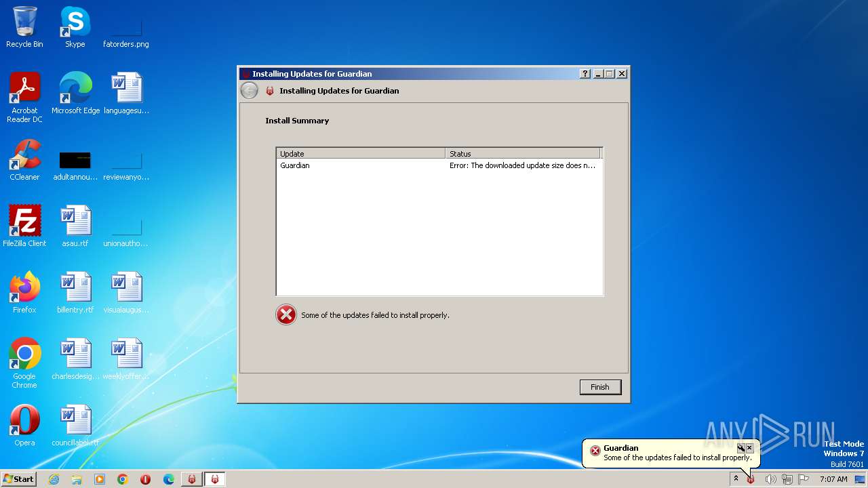Viewport: 868px width, 488px height.
Task: Click the red error icon beside failure message
Action: pyautogui.click(x=286, y=314)
